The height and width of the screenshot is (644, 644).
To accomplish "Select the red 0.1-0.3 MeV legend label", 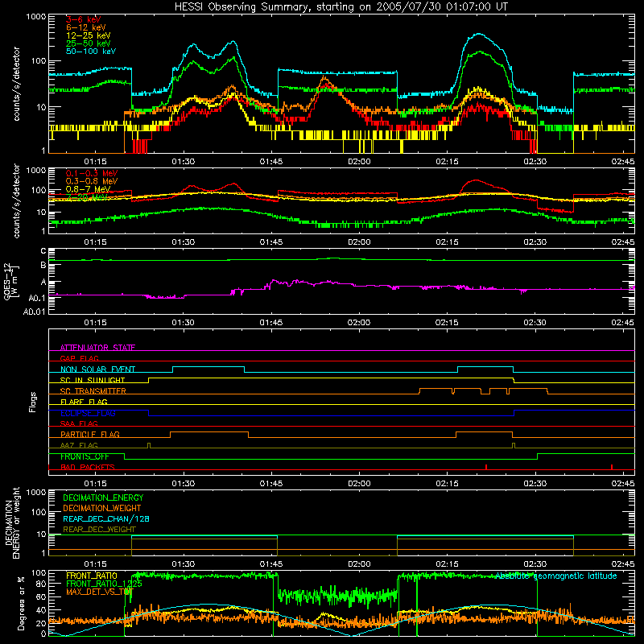I will point(92,173).
